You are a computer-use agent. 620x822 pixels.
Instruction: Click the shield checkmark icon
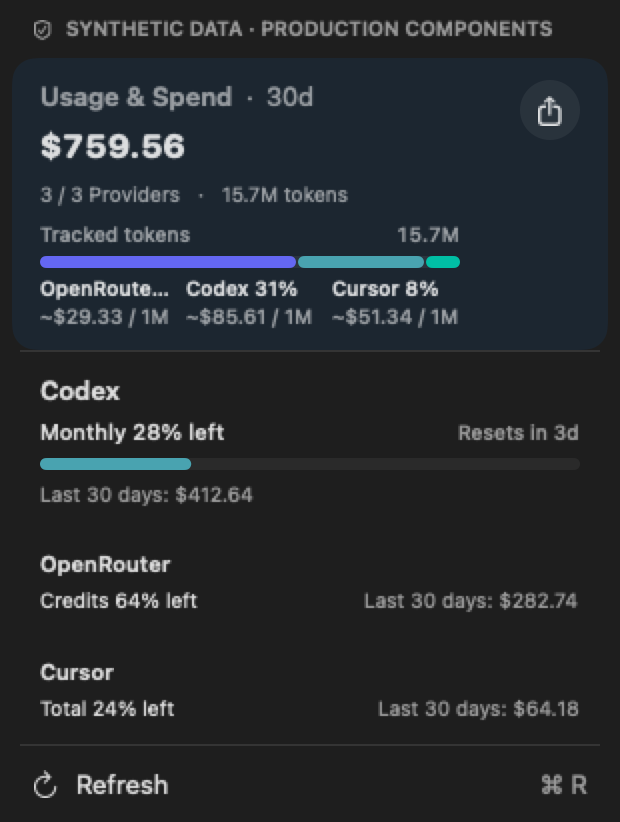(x=42, y=29)
